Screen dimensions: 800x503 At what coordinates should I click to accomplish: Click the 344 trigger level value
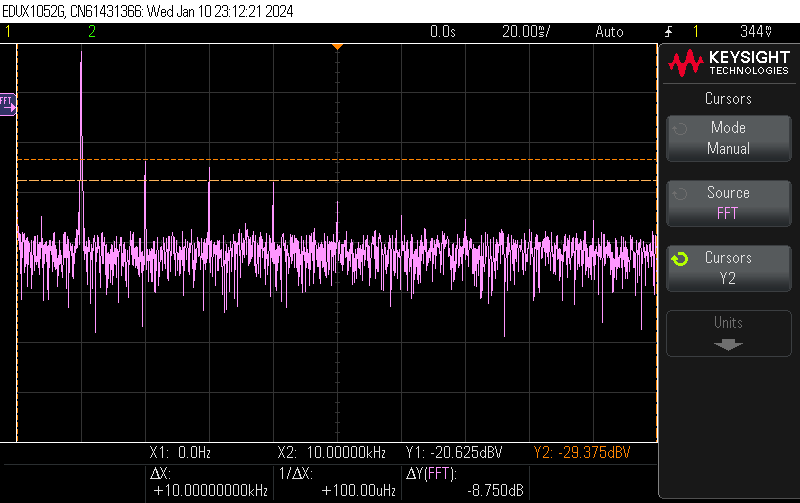[756, 32]
